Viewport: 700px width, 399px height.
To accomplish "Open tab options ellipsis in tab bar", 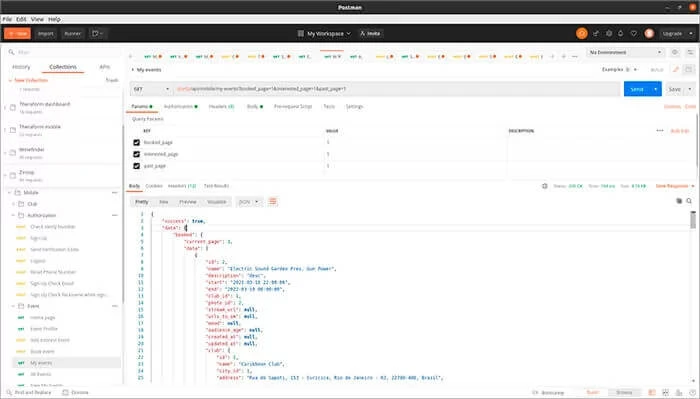I will coord(575,57).
